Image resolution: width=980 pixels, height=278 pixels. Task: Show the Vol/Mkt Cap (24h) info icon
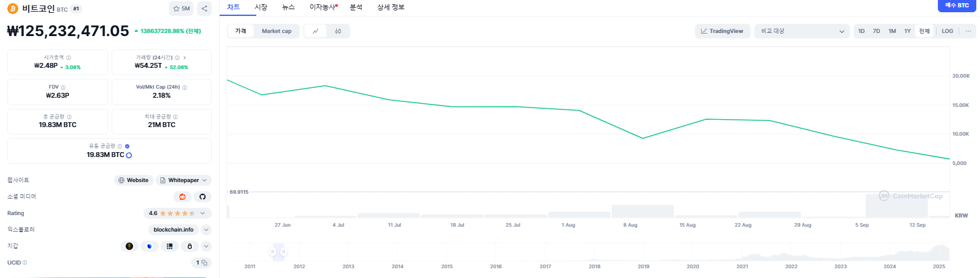click(185, 87)
